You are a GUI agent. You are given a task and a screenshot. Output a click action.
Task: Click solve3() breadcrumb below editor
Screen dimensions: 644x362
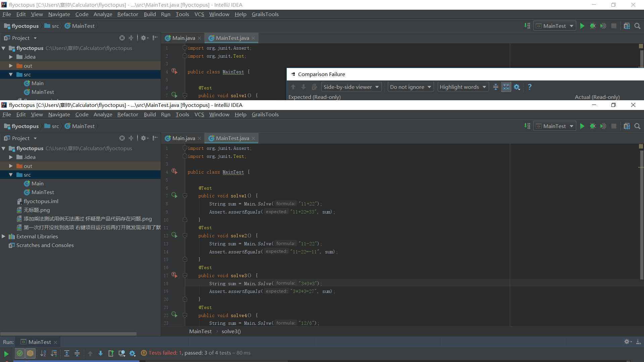(x=231, y=331)
